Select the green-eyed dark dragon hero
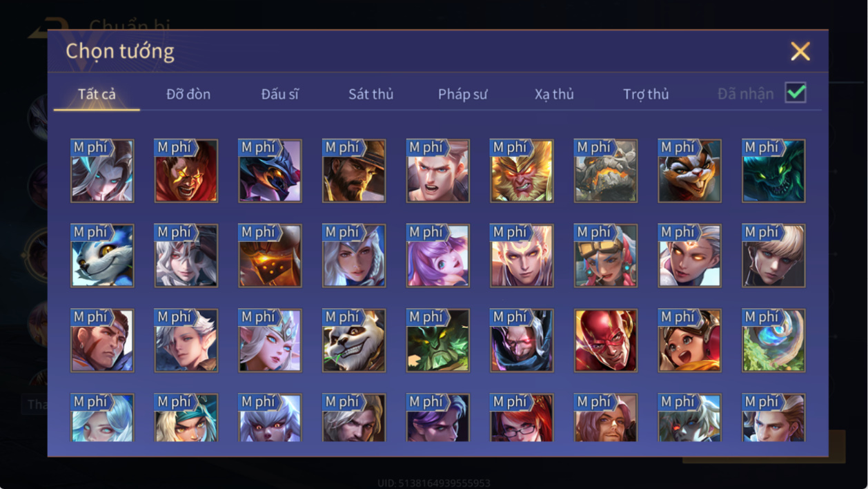868x489 pixels. (x=773, y=171)
